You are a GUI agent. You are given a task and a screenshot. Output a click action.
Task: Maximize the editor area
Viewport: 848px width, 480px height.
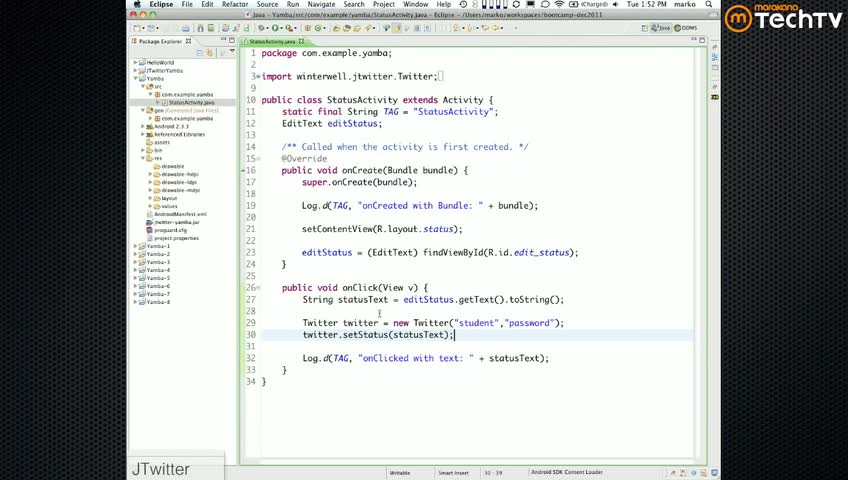702,40
